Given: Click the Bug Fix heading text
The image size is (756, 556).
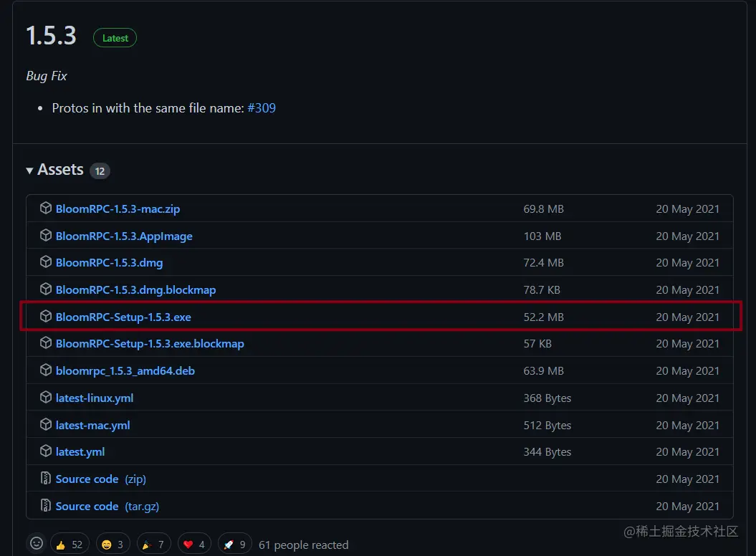Looking at the screenshot, I should [x=47, y=76].
